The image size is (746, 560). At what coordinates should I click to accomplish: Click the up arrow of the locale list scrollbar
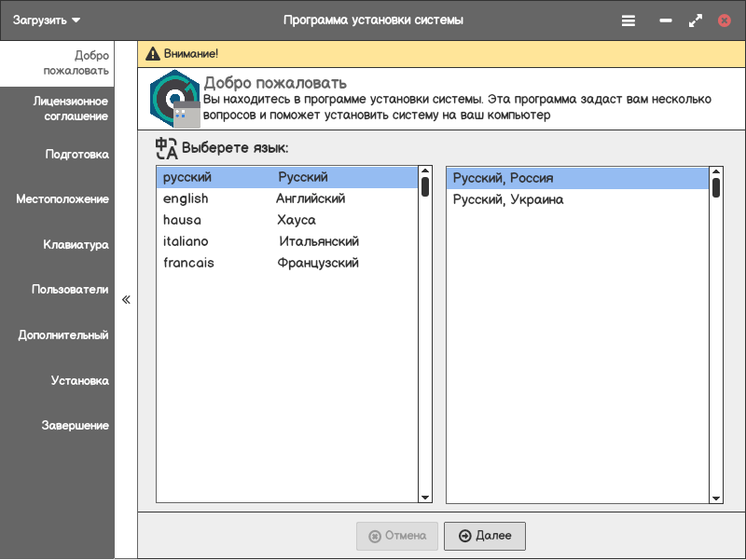(x=716, y=171)
